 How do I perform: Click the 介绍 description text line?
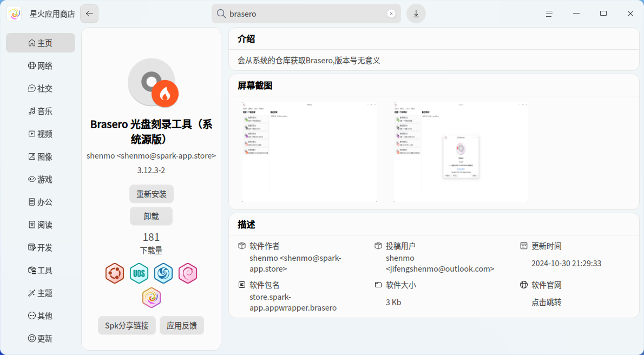309,61
